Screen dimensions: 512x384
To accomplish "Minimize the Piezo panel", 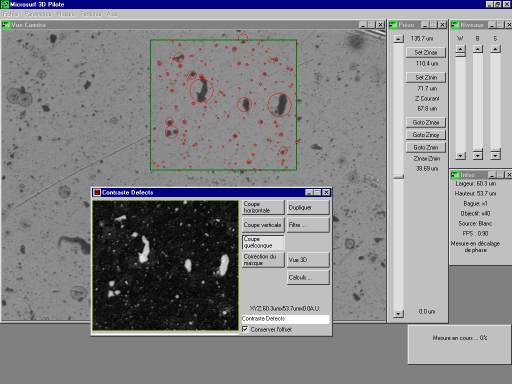I will click(425, 25).
